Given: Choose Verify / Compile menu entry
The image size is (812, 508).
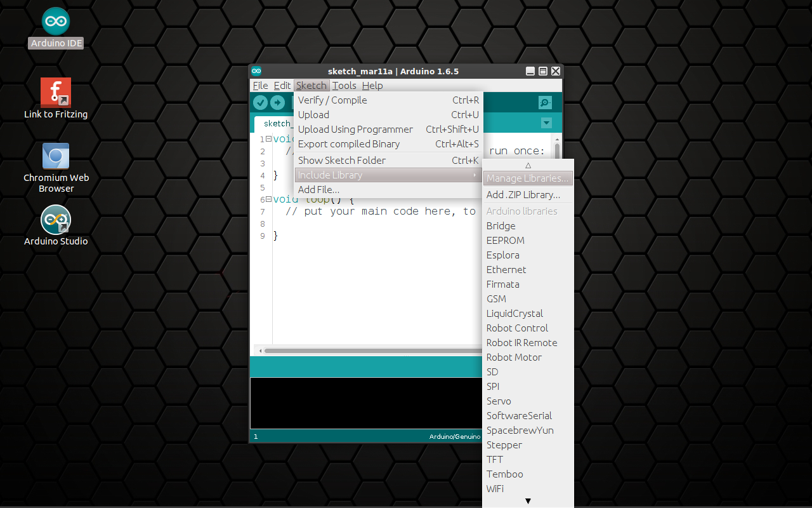Looking at the screenshot, I should click(388, 100).
